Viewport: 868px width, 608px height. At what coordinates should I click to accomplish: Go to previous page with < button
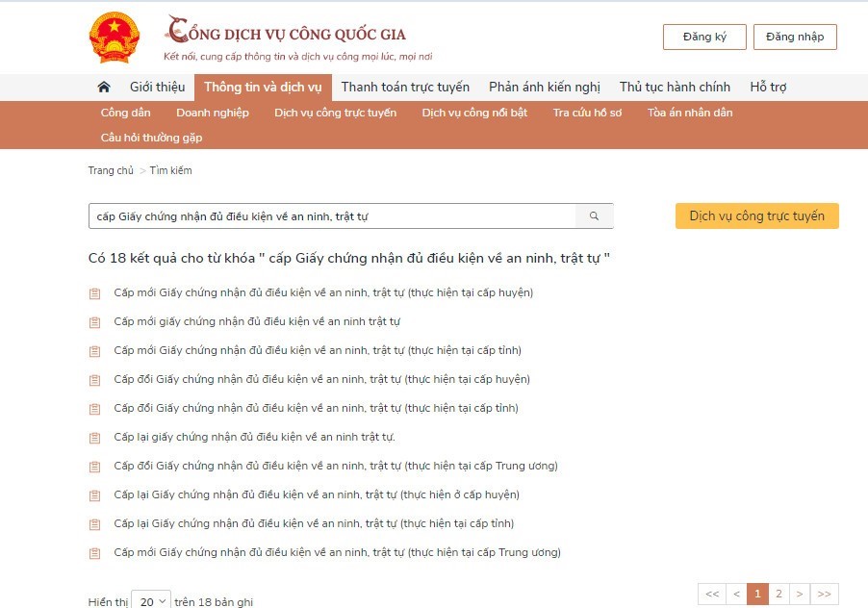click(x=736, y=594)
